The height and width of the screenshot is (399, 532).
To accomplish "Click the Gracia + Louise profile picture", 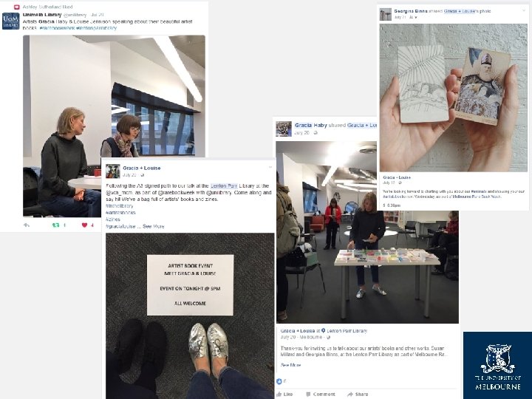I will [112, 171].
